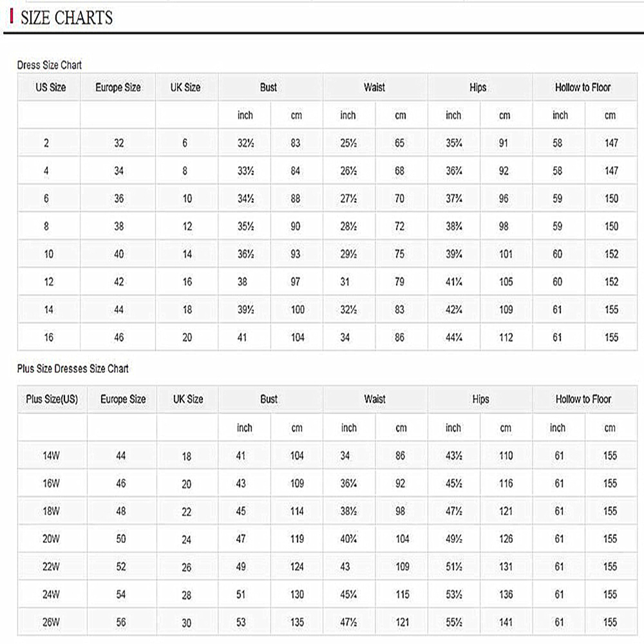Click the 65 cm waist value
Screen dimensions: 644x644
coord(400,143)
